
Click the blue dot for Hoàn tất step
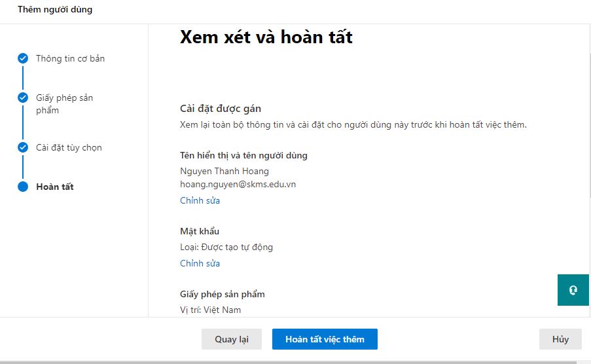[x=23, y=187]
